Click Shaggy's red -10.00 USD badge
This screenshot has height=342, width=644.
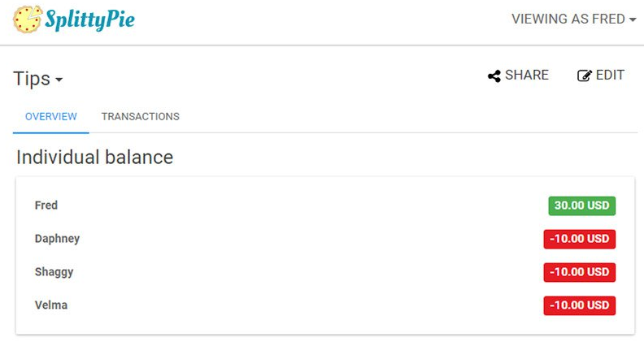point(579,272)
